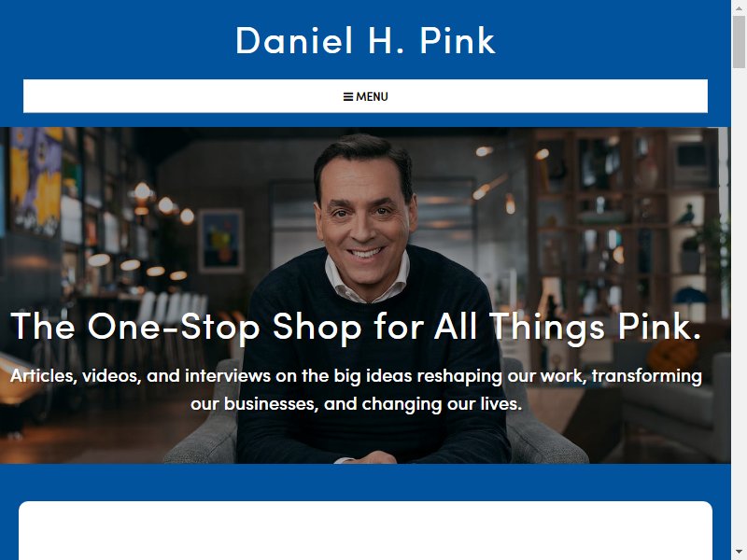Image resolution: width=747 pixels, height=560 pixels.
Task: Click the scrollbar down arrow
Action: coord(739,552)
